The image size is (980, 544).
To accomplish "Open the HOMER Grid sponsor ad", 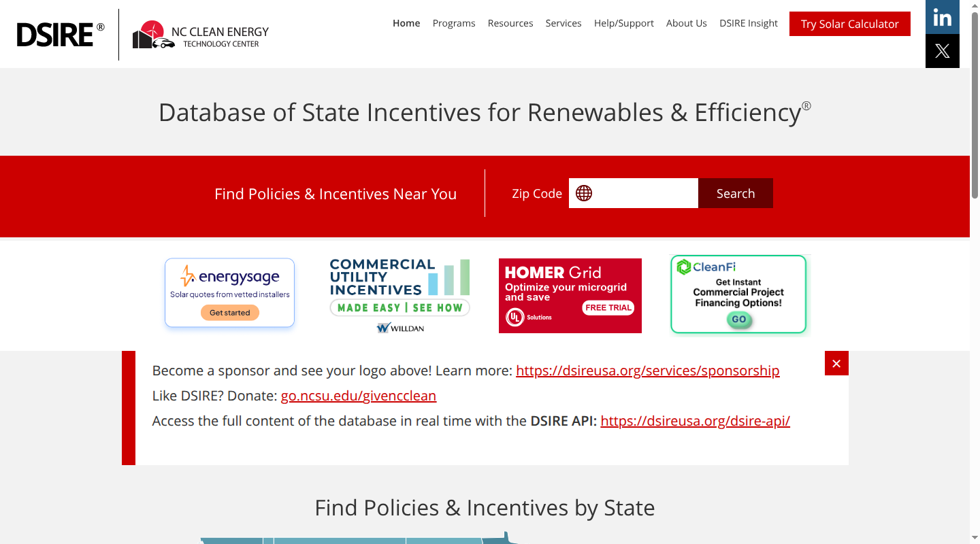I will coord(570,296).
